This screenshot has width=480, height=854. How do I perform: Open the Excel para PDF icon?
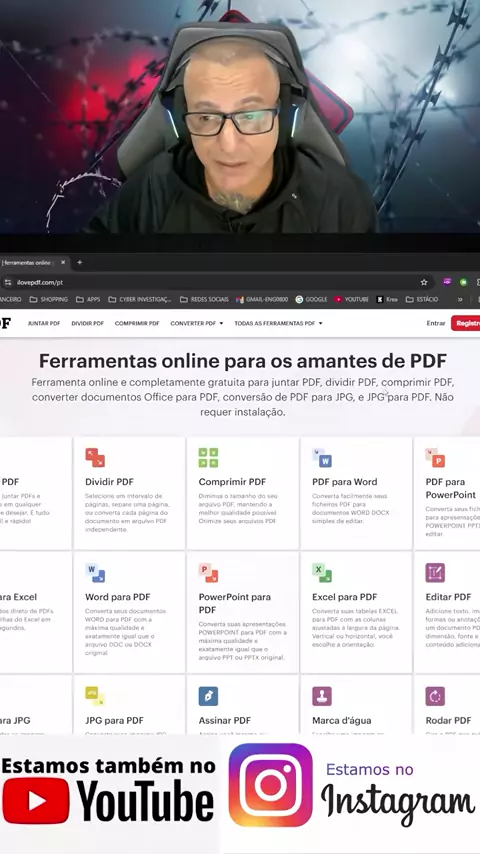[322, 573]
